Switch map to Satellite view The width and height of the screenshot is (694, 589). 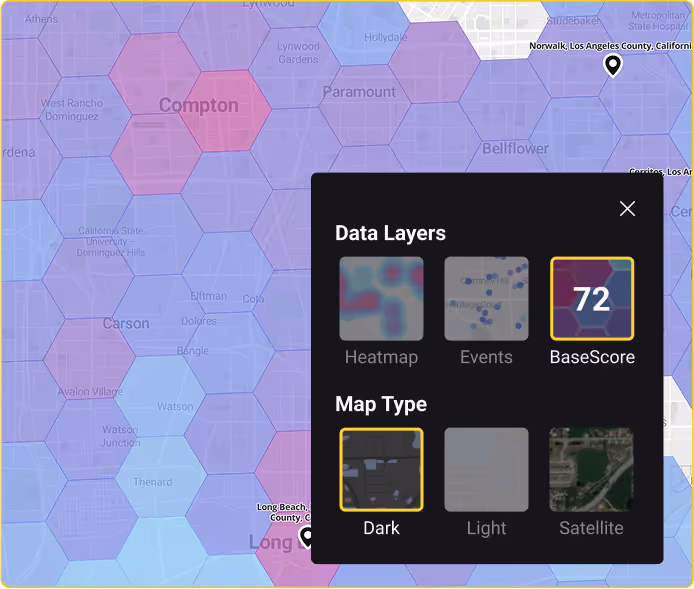coord(591,470)
